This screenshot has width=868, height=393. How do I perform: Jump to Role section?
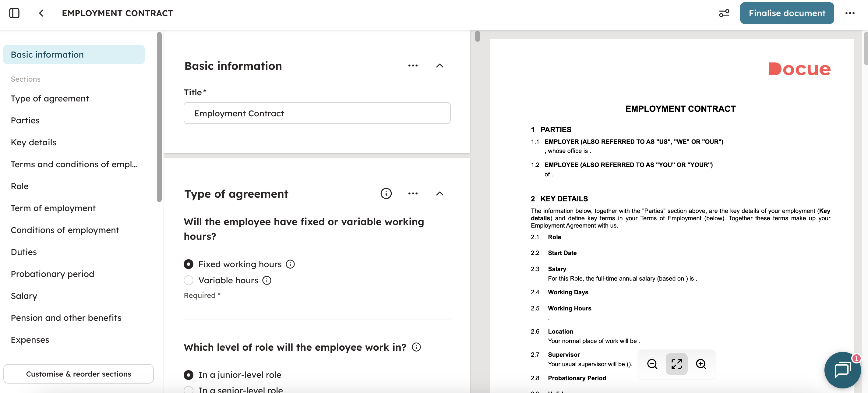(19, 186)
